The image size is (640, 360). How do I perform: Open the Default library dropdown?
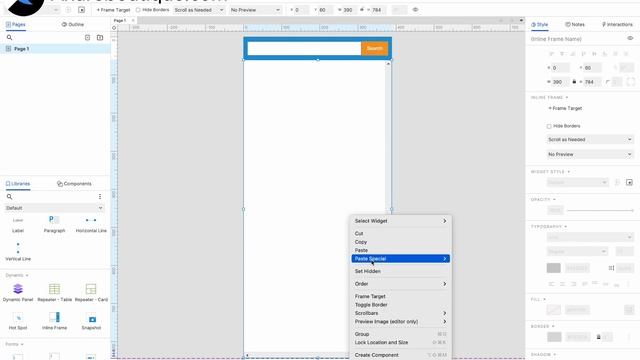click(54, 208)
